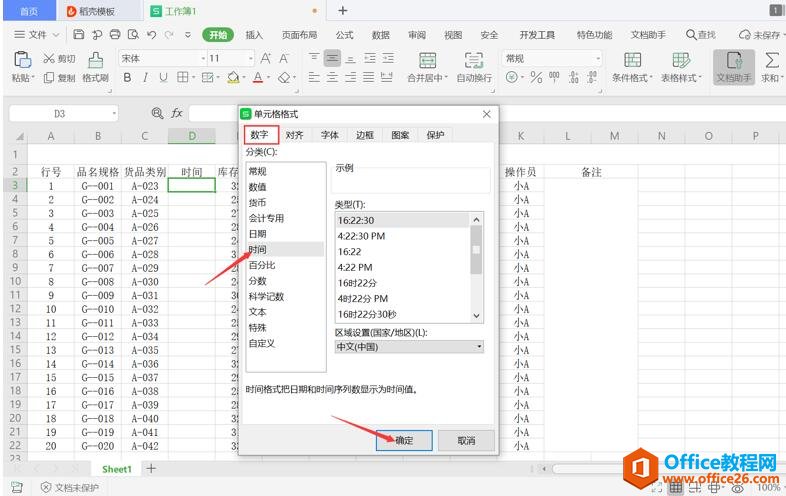
Task: Switch to the 对齐 tab in dialog
Action: click(294, 135)
